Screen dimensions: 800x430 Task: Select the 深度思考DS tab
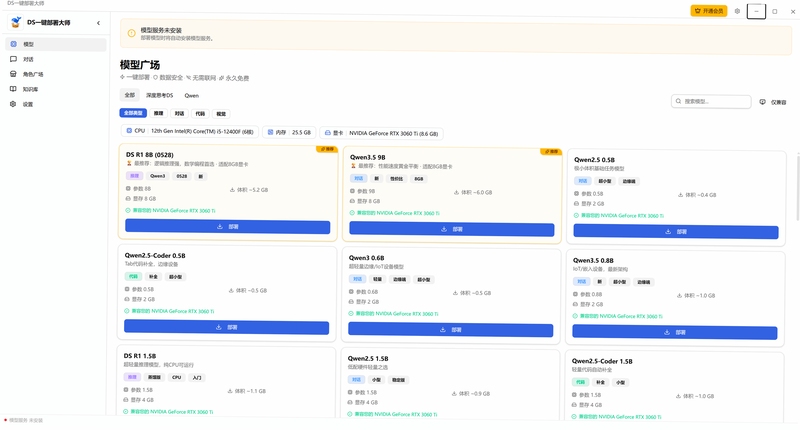click(x=159, y=95)
